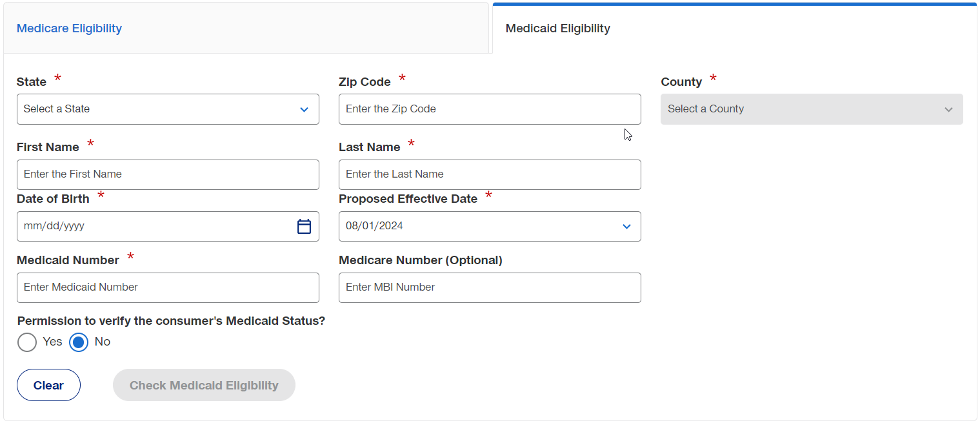This screenshot has height=425, width=980.
Task: Open the Date of Birth calendar picker icon
Action: [304, 227]
